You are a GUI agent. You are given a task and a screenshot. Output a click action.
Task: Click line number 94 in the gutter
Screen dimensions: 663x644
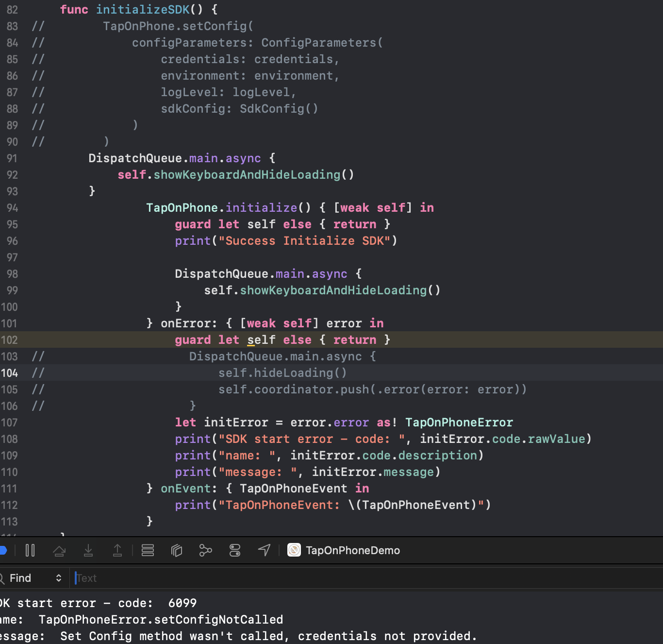(12, 208)
